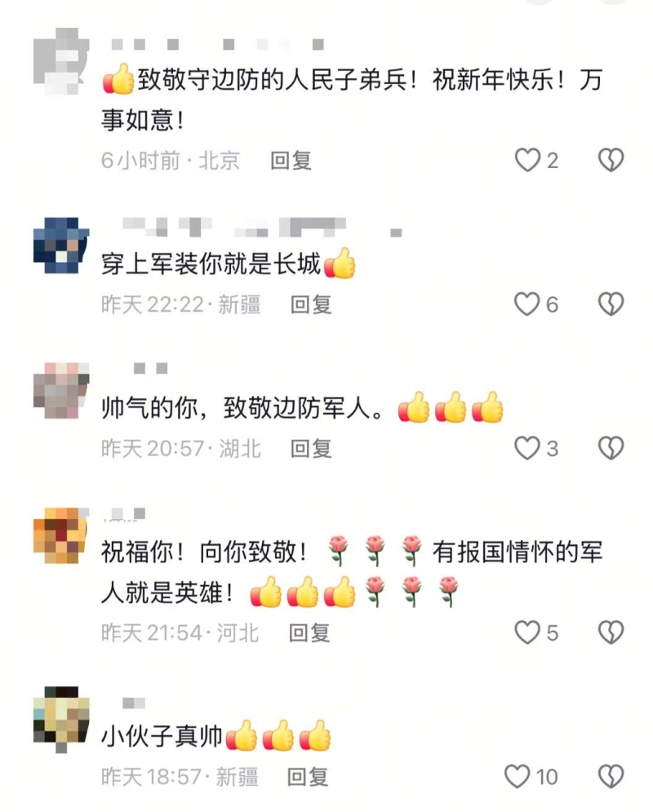Tap broken heart on the 18:57 comment
653x812 pixels.
pos(611,776)
